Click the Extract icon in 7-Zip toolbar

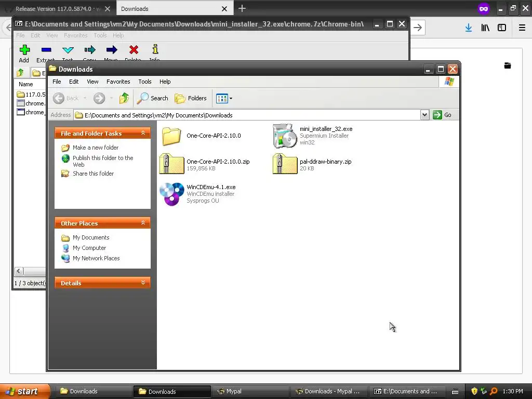click(46, 50)
